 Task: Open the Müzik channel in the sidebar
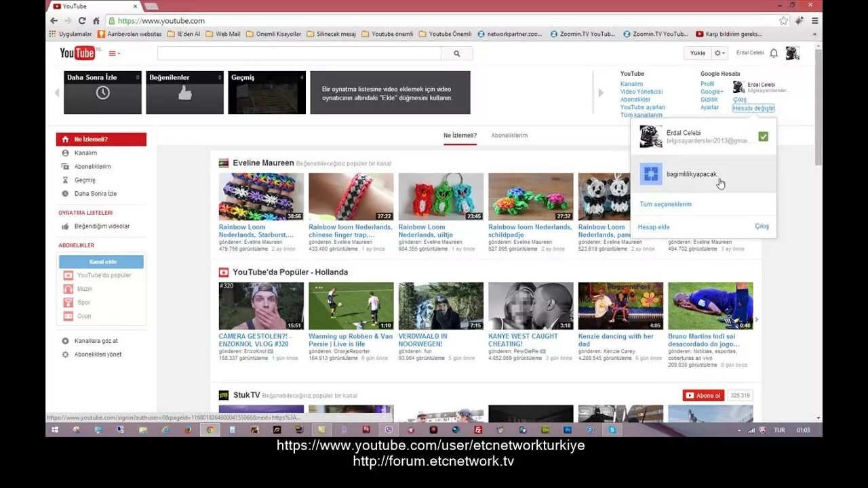click(85, 289)
